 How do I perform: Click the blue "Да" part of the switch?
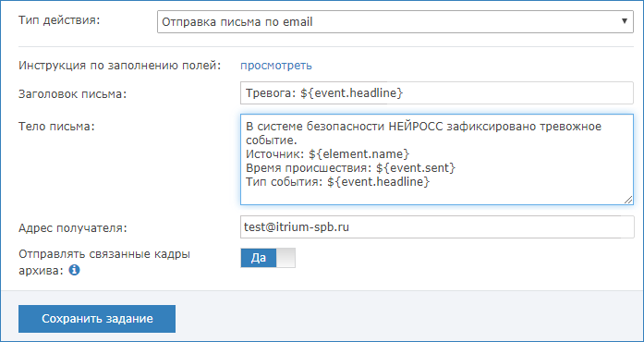point(259,258)
